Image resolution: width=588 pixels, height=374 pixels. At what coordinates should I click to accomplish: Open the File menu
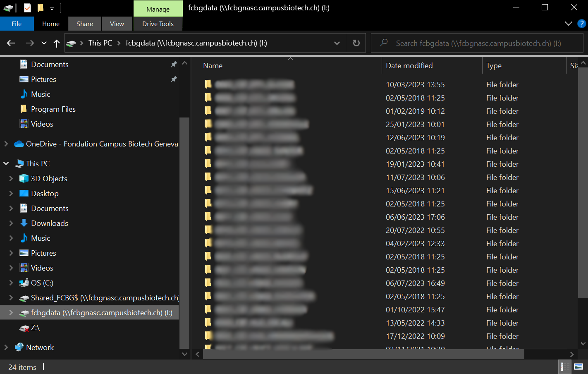17,24
